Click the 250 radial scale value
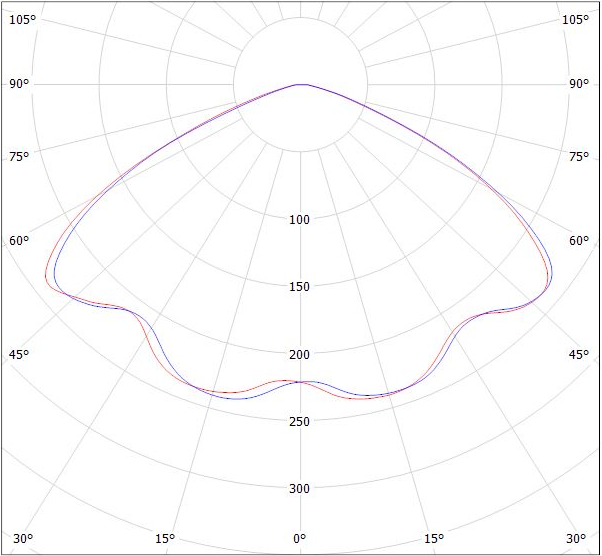Viewport: 602px width, 556px height. 299,422
